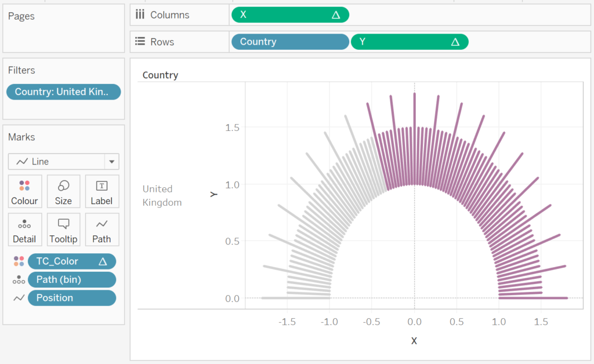
Task: Click the Rows shelf icon
Action: point(140,41)
